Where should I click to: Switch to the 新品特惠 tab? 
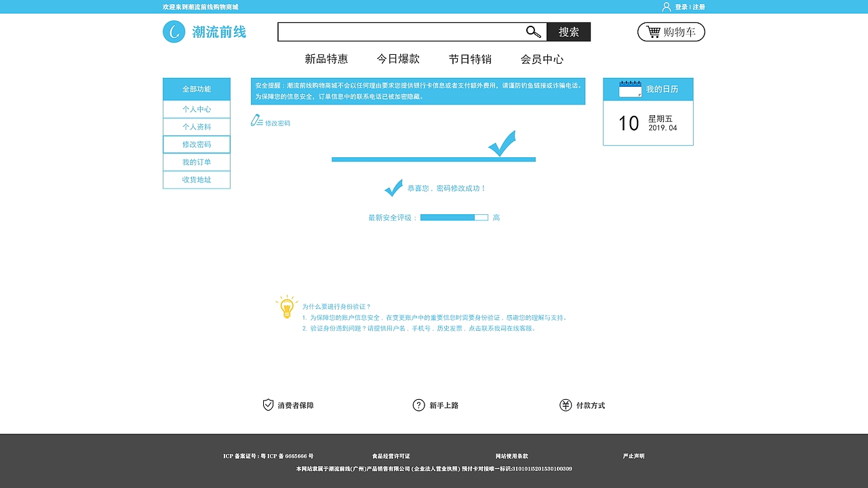(326, 59)
